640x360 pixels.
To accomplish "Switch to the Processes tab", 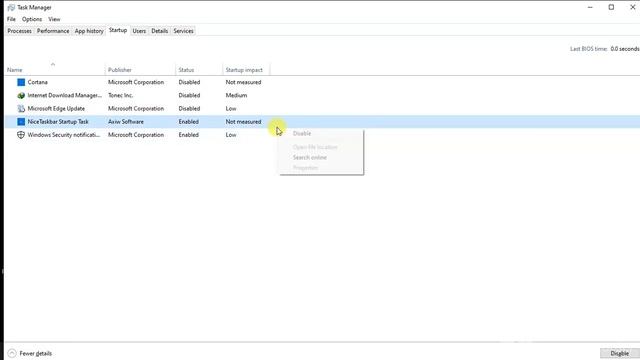I will (x=20, y=31).
